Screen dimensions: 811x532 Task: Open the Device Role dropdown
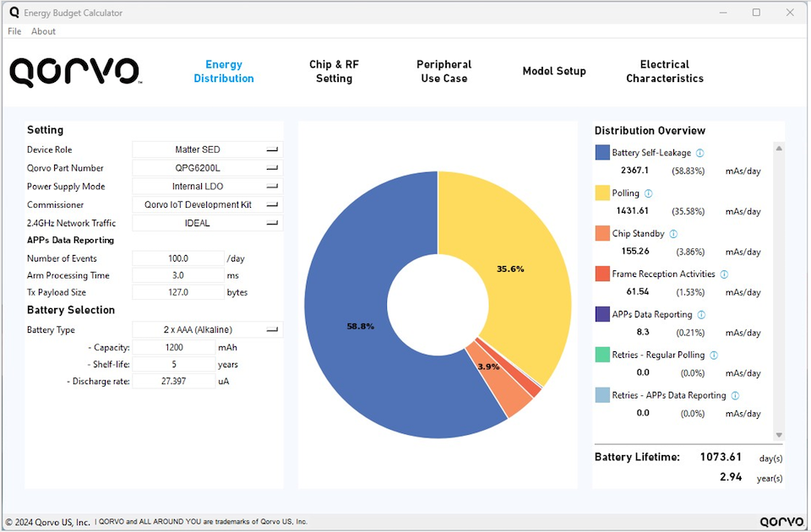coord(207,149)
